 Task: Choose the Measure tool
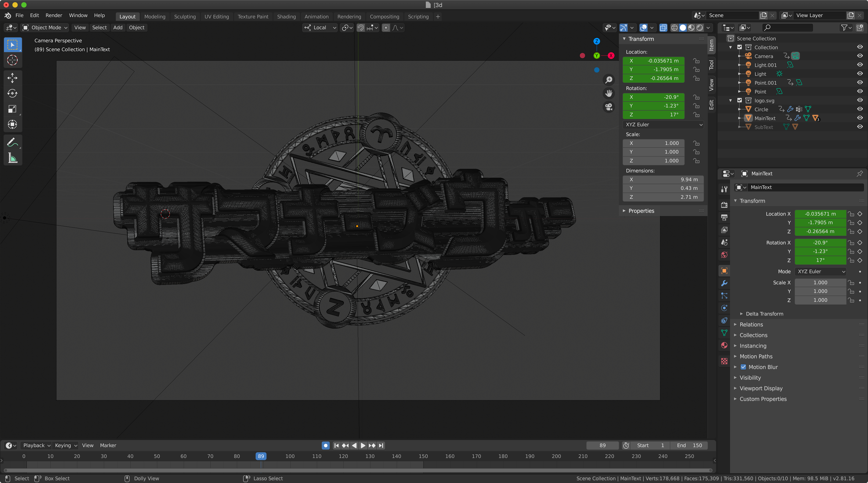12,158
